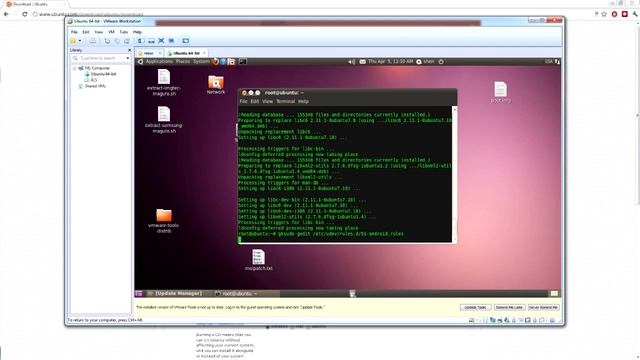Image resolution: width=640 pixels, height=360 pixels.
Task: Open the VMware Tabs menu
Action: [x=124, y=32]
